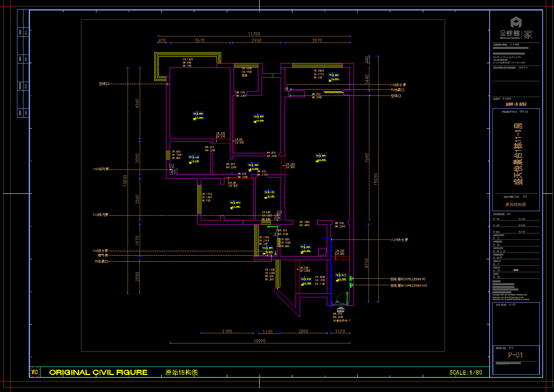Select the vertical project title 盛天悦景台1栋11-1房
This screenshot has height=392, width=554.
(x=518, y=153)
